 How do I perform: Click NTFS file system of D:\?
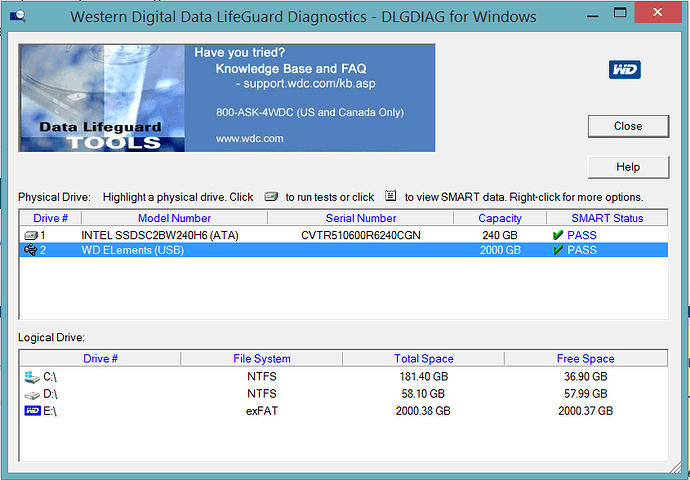point(262,394)
